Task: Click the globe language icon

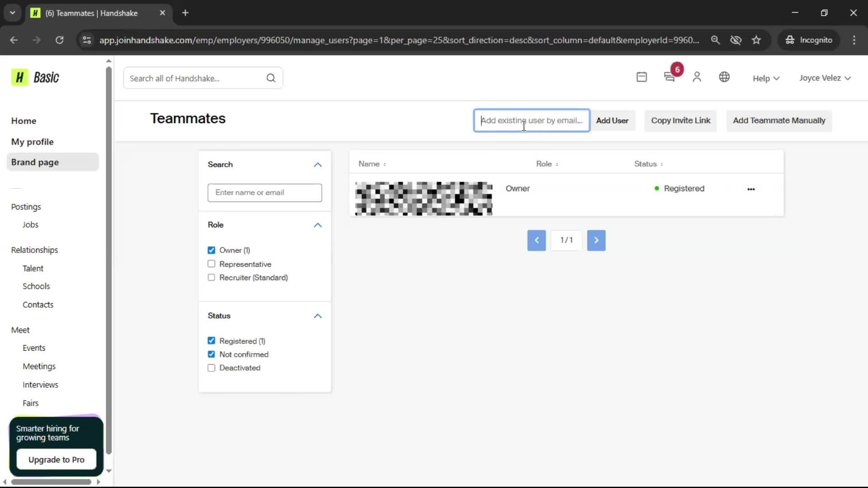Action: [724, 77]
